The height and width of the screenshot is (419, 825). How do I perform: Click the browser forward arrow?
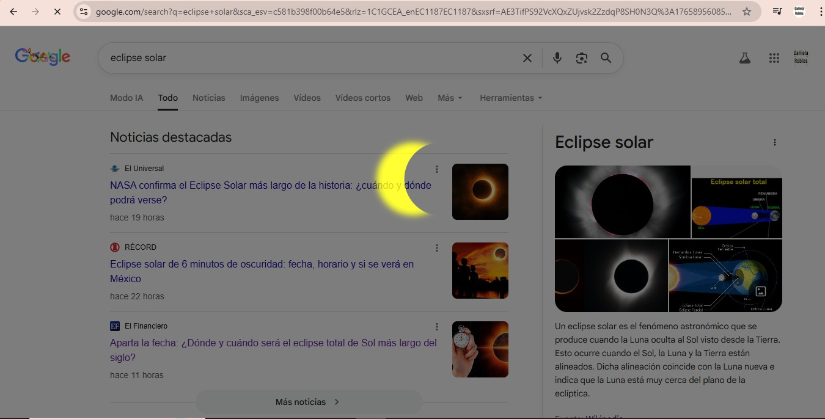click(35, 11)
